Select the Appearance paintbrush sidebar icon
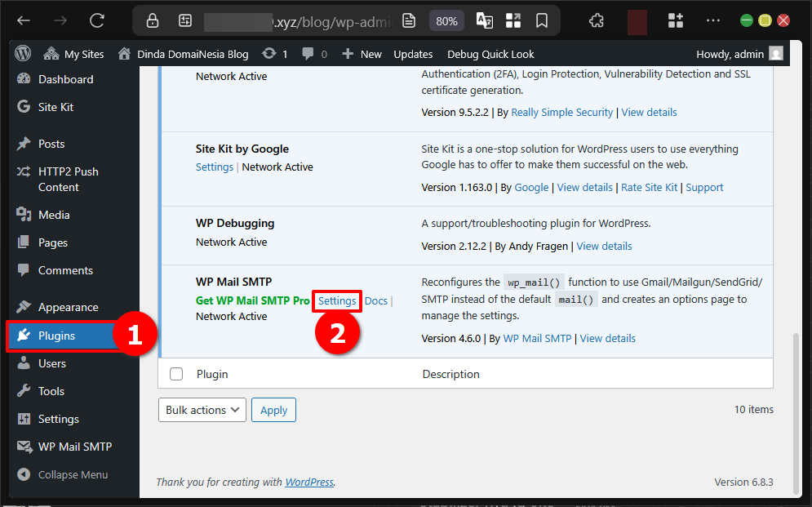The width and height of the screenshot is (812, 507). coord(23,306)
